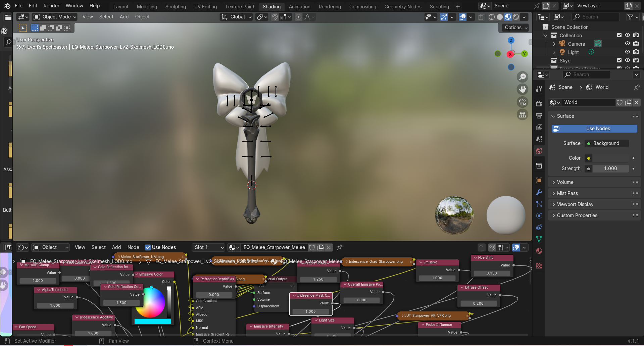Switch to the Texture Paint workspace tab
The image size is (644, 346).
[x=240, y=6]
